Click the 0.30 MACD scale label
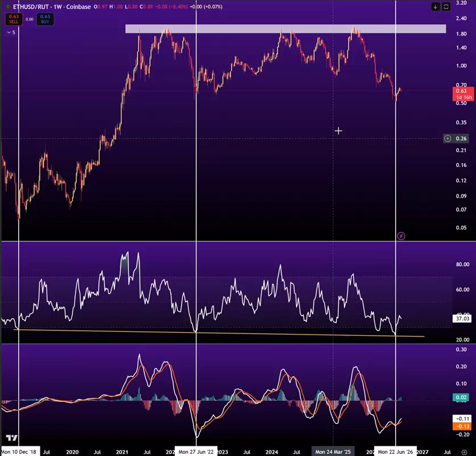The width and height of the screenshot is (476, 456). 461,349
